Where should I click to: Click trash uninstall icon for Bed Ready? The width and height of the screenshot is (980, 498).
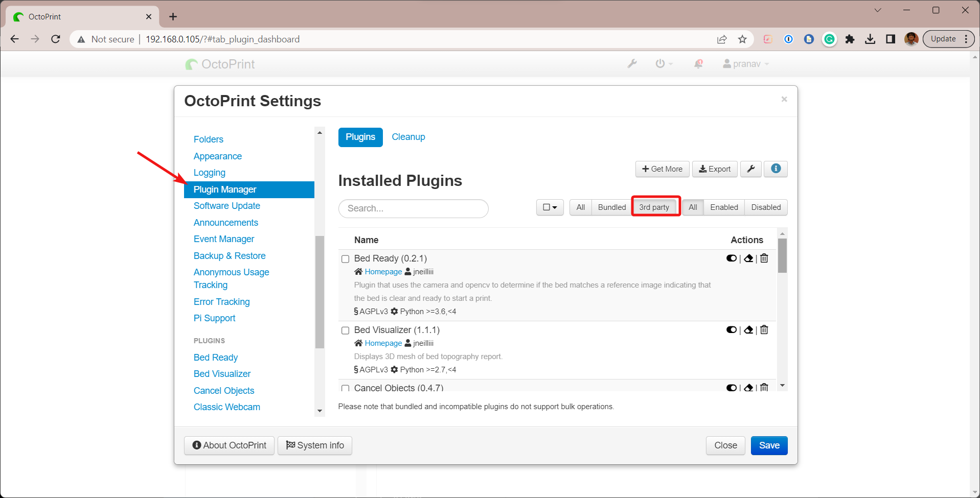click(x=764, y=258)
